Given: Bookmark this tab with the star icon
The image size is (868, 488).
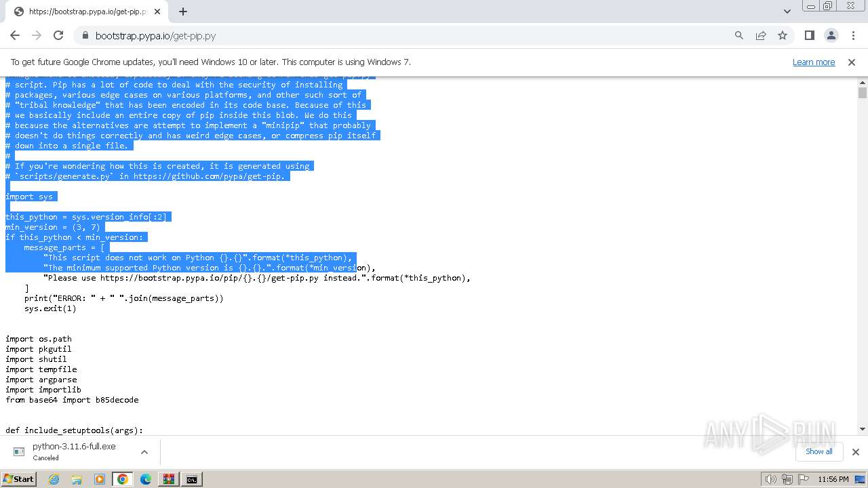Looking at the screenshot, I should click(783, 35).
